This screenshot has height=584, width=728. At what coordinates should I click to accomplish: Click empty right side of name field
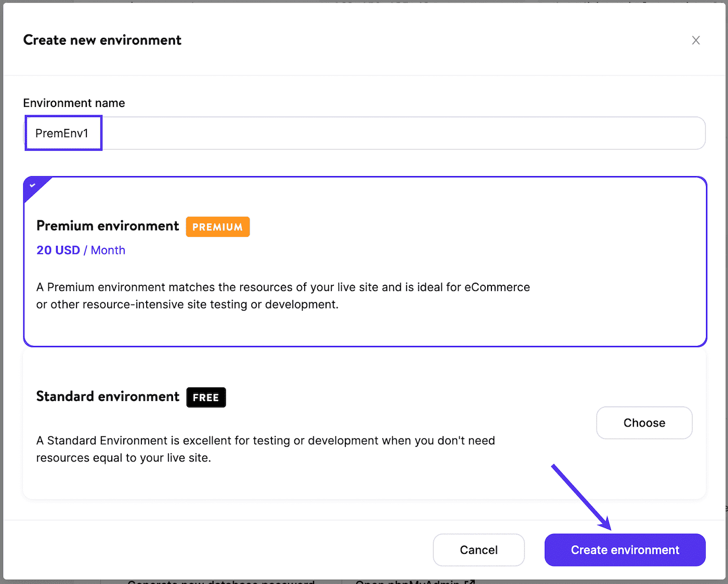pyautogui.click(x=416, y=134)
